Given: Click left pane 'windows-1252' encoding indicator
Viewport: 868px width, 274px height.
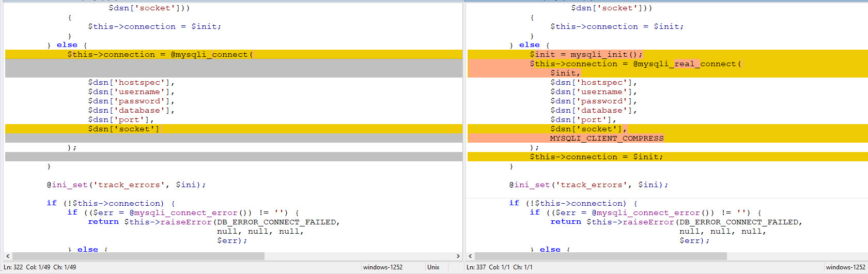Looking at the screenshot, I should [383, 267].
